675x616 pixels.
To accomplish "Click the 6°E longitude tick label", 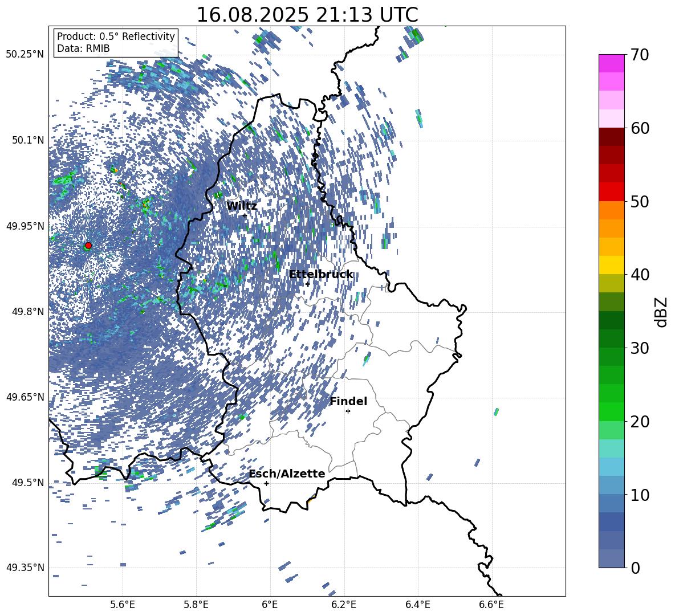I will pyautogui.click(x=270, y=605).
